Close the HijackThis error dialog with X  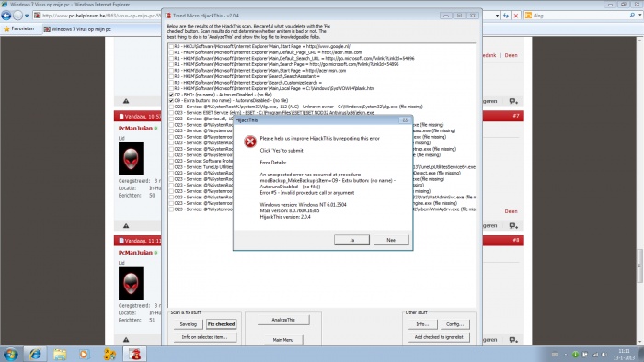click(x=405, y=120)
